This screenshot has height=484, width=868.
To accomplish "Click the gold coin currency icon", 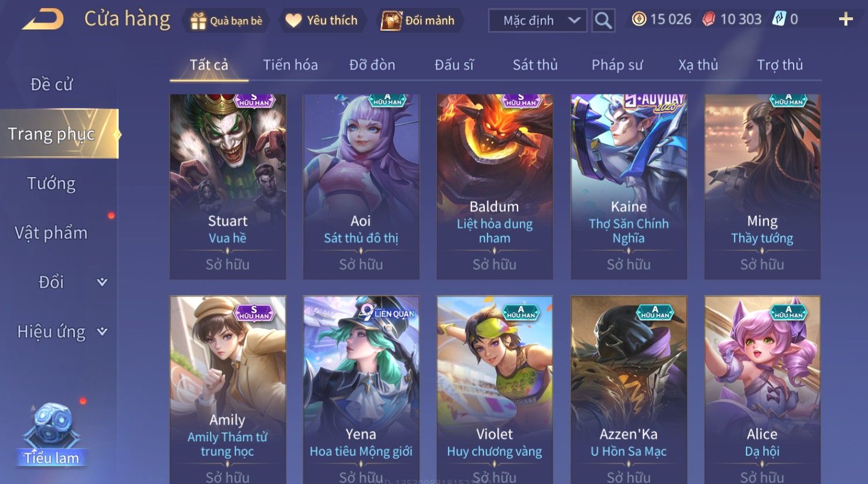I will pos(639,20).
